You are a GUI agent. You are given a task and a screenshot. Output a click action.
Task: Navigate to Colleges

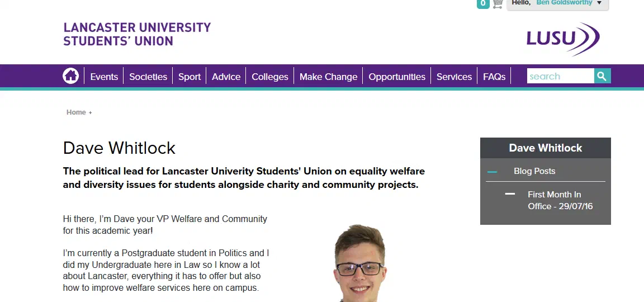(x=270, y=77)
